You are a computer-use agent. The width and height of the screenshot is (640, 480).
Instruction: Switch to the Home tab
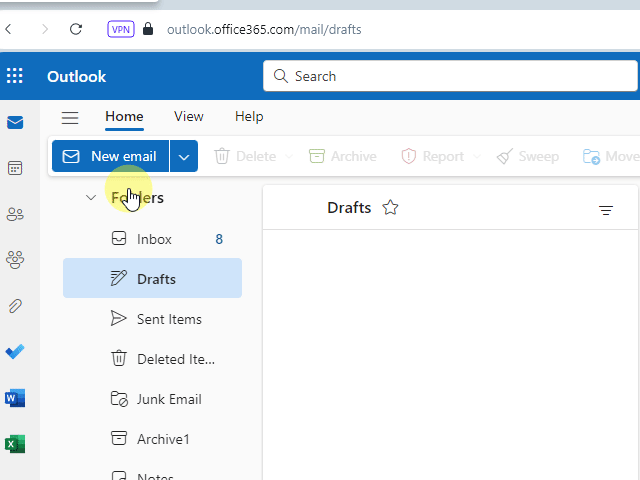click(x=124, y=117)
